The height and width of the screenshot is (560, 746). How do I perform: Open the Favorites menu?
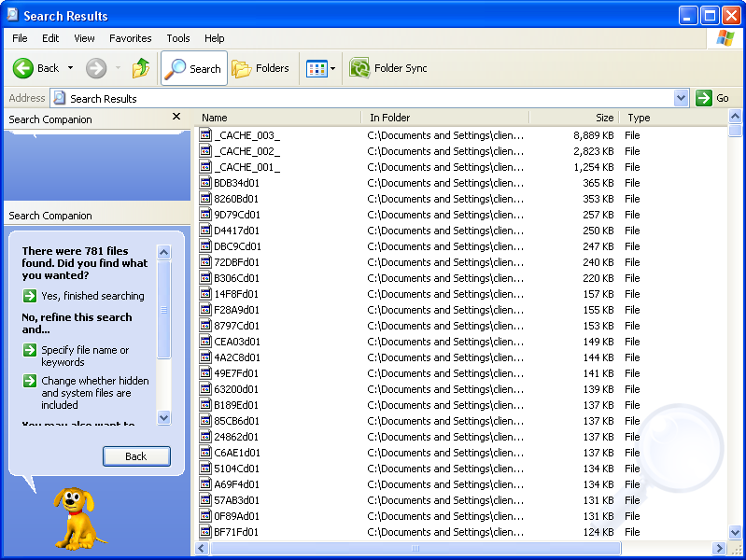point(131,38)
